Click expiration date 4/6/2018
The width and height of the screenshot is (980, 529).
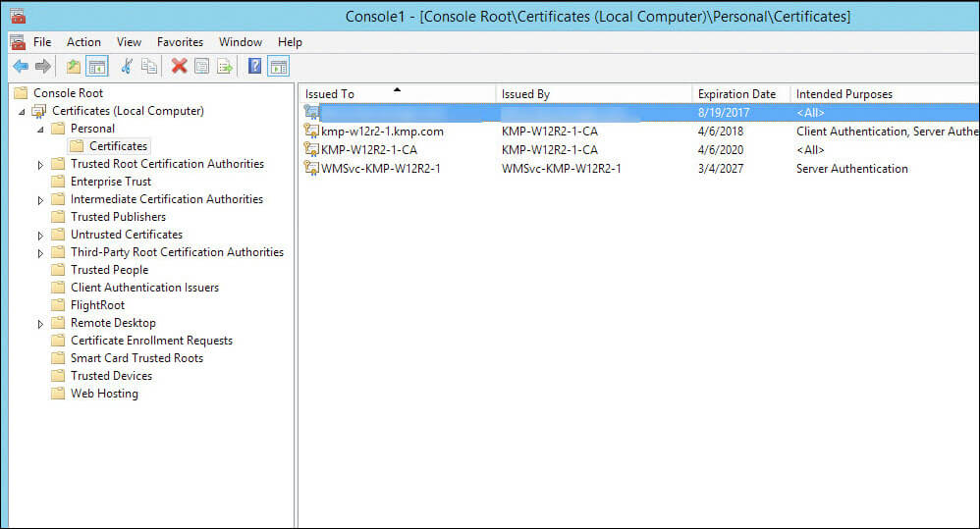721,132
